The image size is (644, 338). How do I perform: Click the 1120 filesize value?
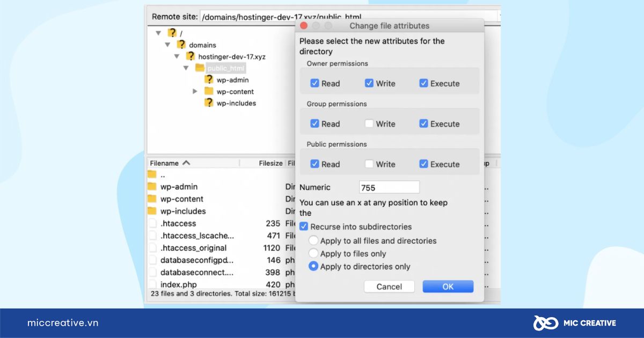tap(272, 248)
